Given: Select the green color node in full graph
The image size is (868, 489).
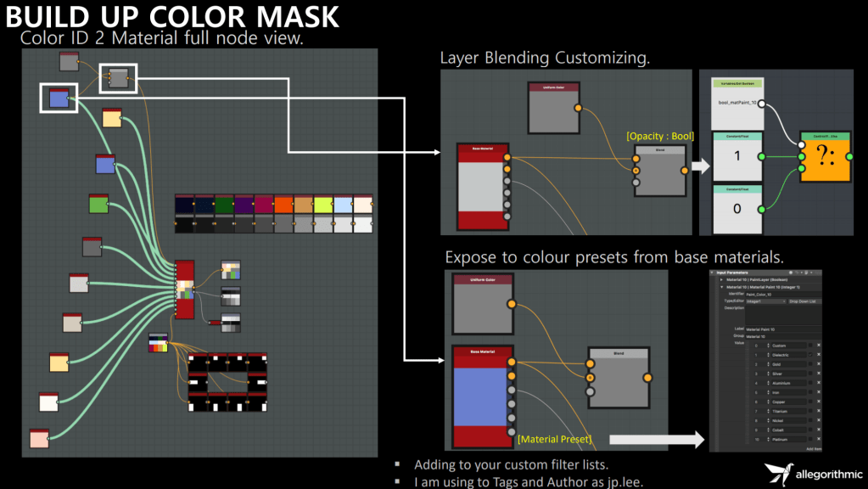Looking at the screenshot, I should tap(99, 205).
